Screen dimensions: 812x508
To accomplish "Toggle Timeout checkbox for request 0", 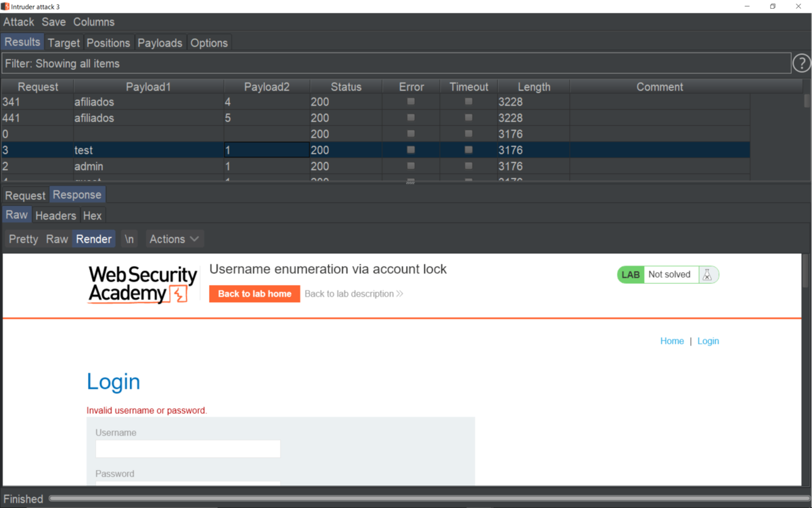I will [x=468, y=133].
